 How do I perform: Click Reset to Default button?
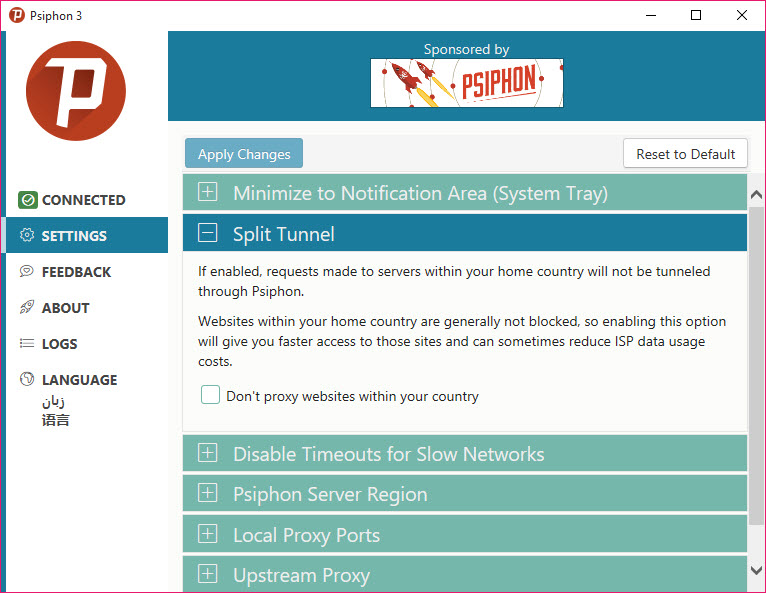685,153
